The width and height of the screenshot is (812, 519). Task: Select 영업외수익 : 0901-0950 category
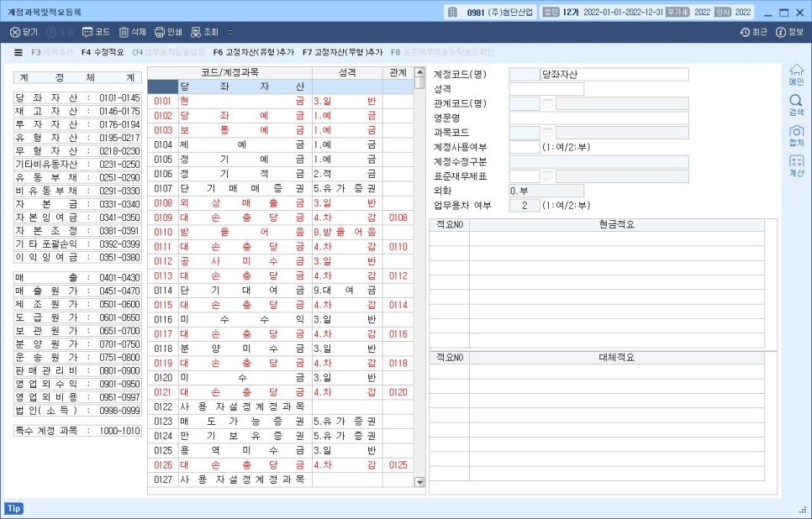point(77,384)
